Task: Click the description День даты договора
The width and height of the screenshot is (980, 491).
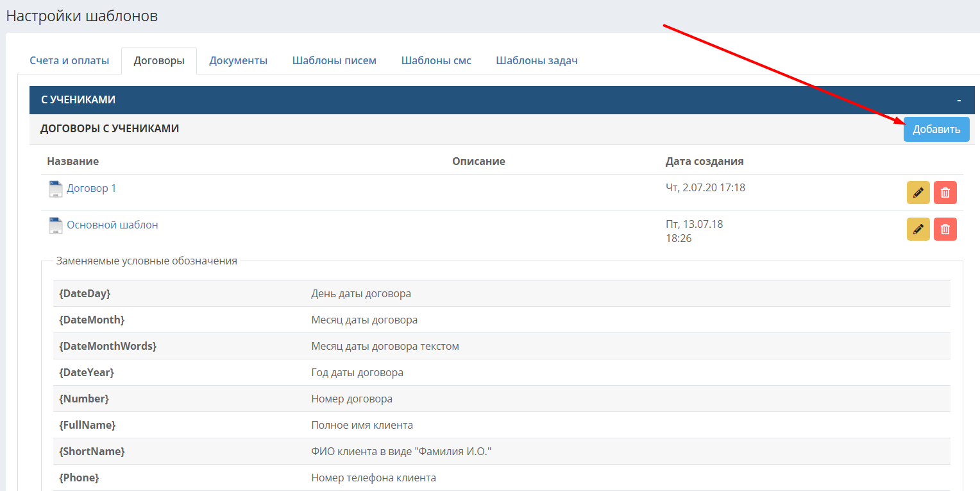Action: [x=361, y=293]
